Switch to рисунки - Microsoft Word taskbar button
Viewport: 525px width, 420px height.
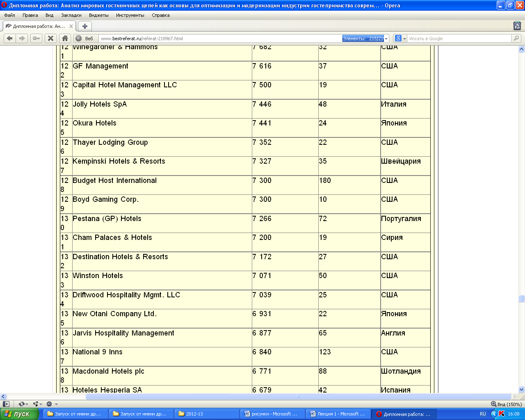click(272, 414)
